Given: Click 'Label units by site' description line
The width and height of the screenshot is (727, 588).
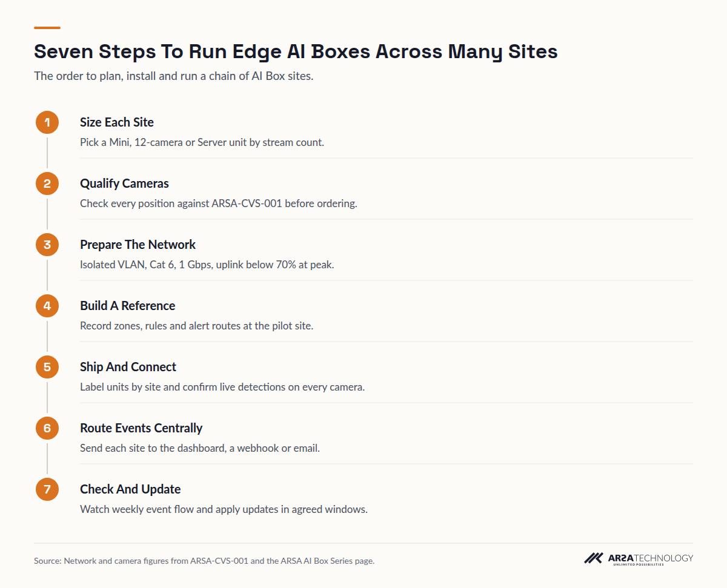Looking at the screenshot, I should [222, 388].
